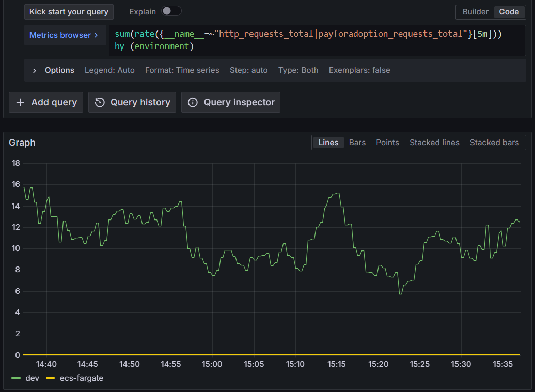Hide the dev series in the legend

(32, 378)
